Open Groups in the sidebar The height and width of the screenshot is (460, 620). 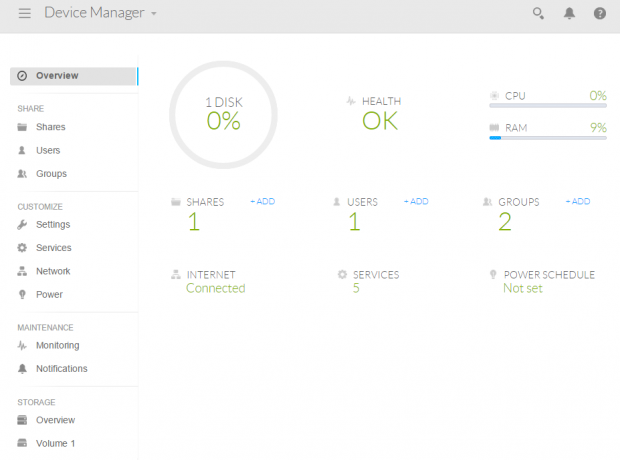click(51, 174)
